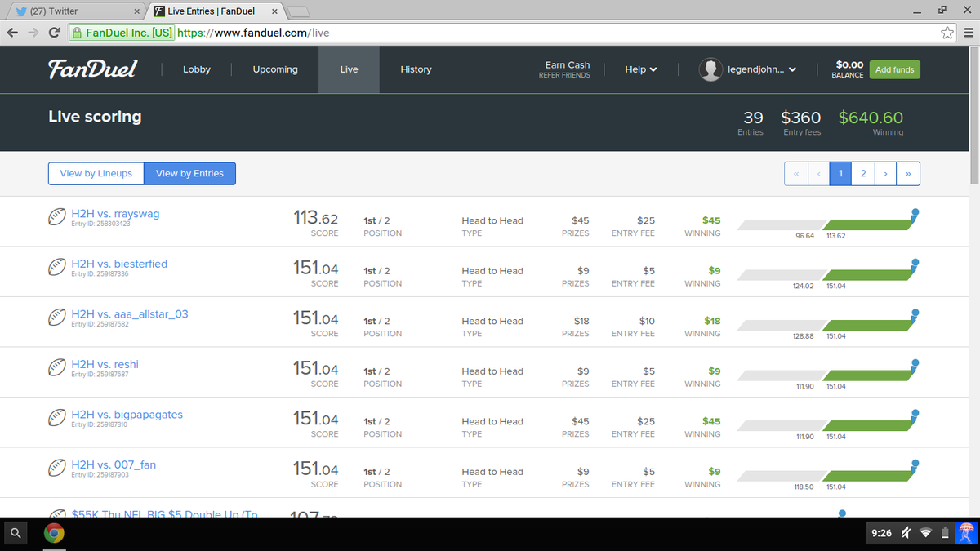Click the progress bar marker for H2H vs. biesterfied
980x551 pixels.
(x=914, y=261)
